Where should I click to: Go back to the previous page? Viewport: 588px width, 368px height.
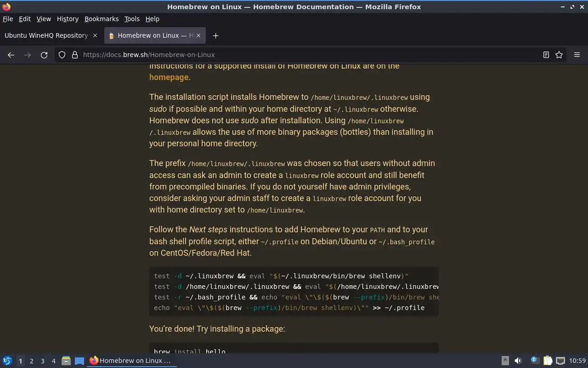click(11, 55)
